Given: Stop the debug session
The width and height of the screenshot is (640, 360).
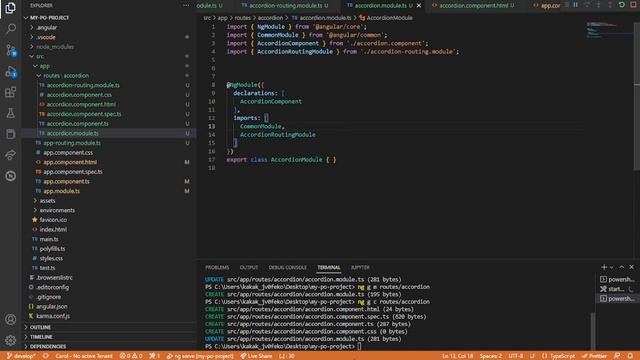Looking at the screenshot, I should coord(634,5).
